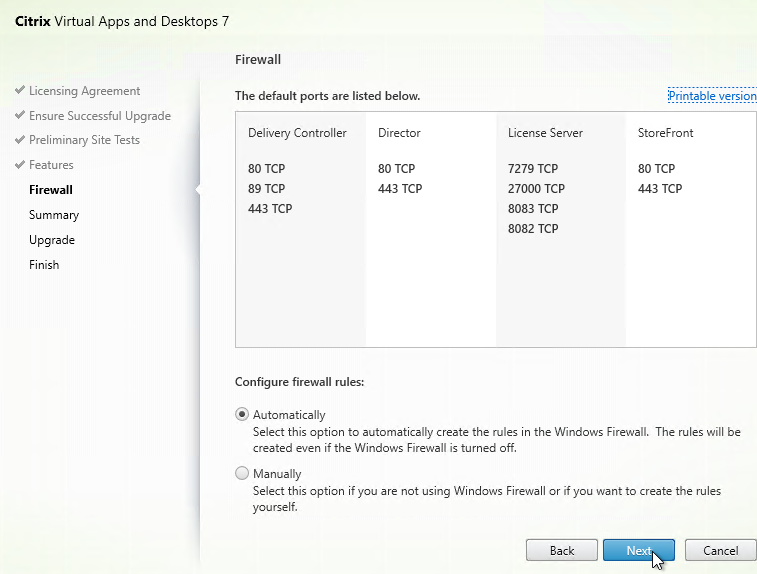Go to Features step in sidebar
Image resolution: width=757 pixels, height=574 pixels.
[51, 165]
